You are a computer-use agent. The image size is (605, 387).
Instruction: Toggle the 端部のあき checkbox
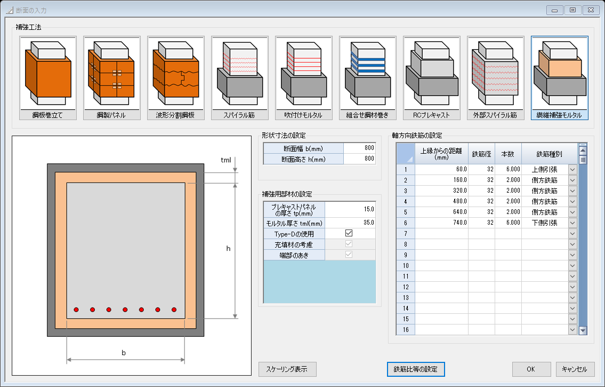tap(349, 255)
